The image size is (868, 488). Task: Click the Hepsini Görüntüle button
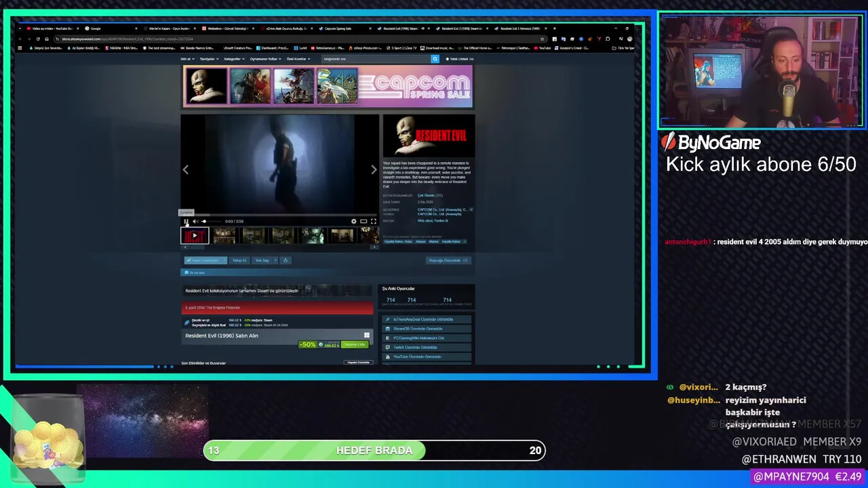coord(359,363)
